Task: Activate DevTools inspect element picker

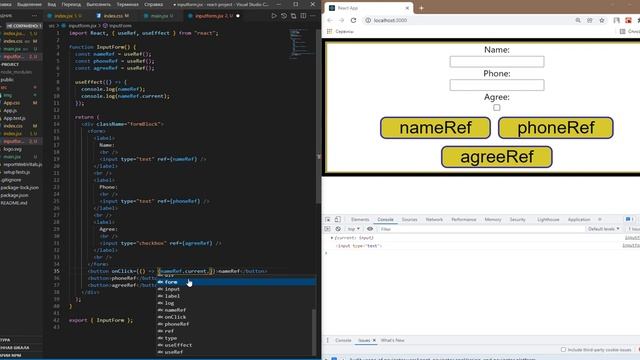Action: (328, 220)
